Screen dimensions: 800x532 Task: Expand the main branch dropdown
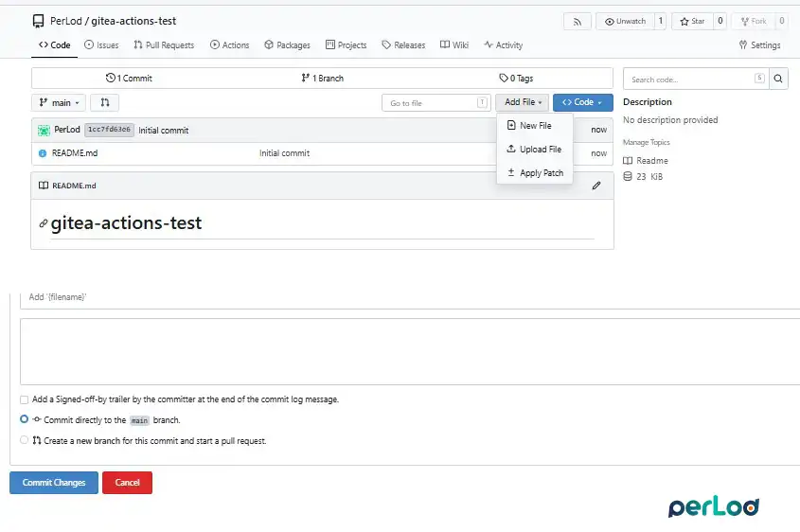coord(59,102)
